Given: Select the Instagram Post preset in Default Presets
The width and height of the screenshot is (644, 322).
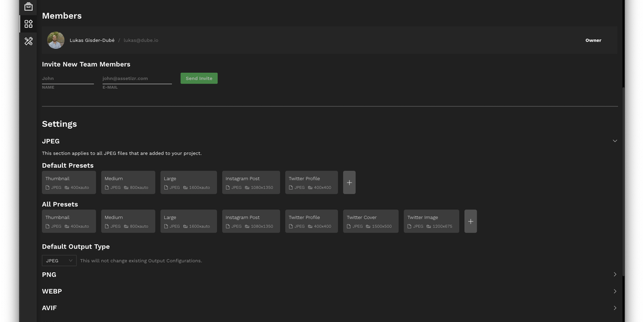Looking at the screenshot, I should [x=251, y=182].
